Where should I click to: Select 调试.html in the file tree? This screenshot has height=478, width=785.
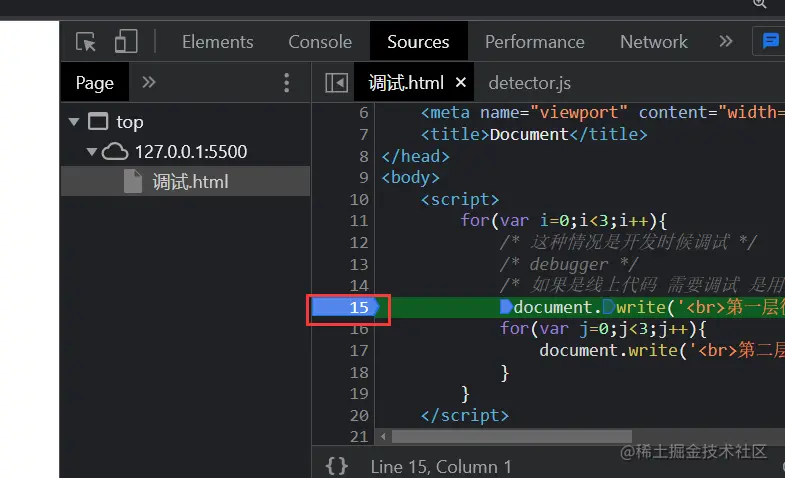190,182
